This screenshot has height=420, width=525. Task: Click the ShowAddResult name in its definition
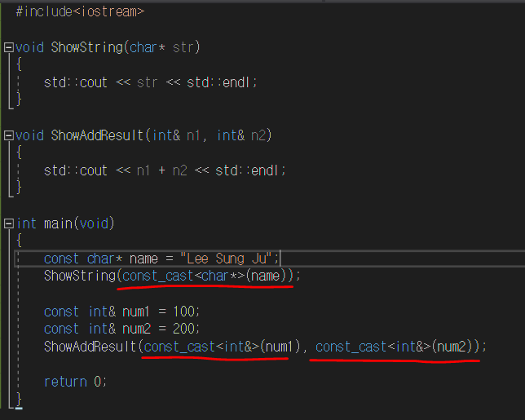point(98,135)
